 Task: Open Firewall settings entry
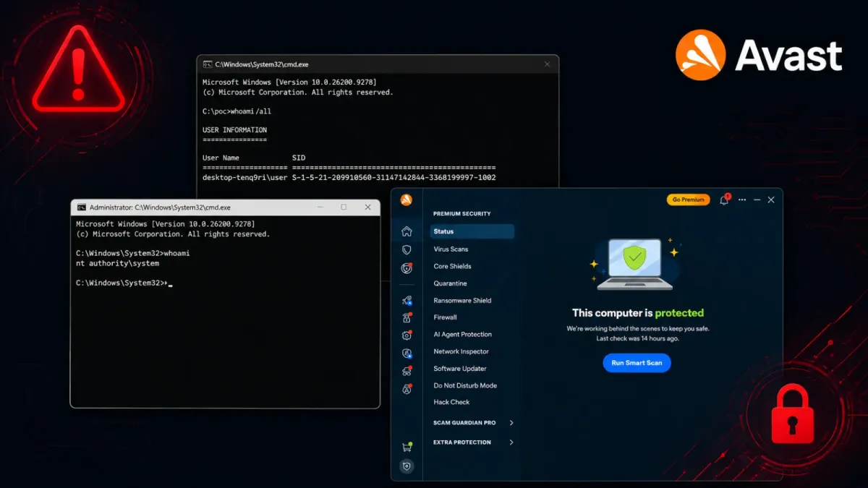[445, 317]
